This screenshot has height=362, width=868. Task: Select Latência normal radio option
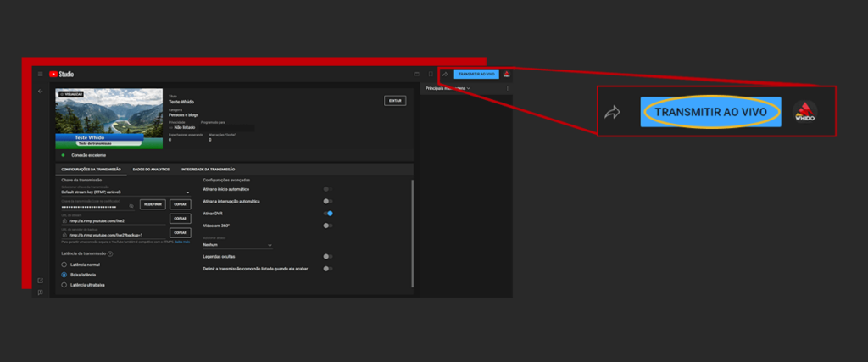[x=64, y=265]
